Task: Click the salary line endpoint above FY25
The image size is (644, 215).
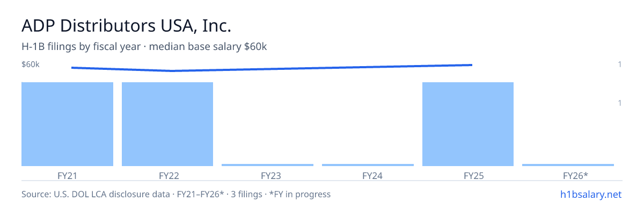Action: coord(472,65)
